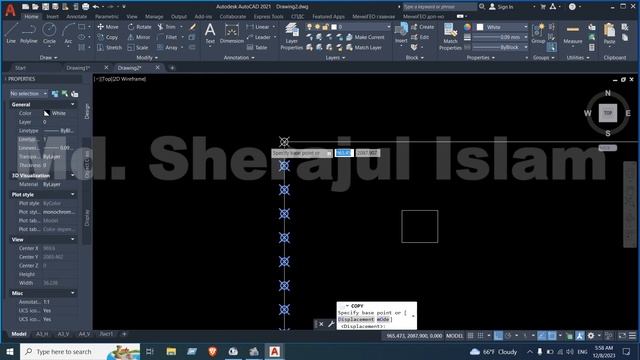
Task: Open the Insert ribbon tab
Action: (52, 17)
